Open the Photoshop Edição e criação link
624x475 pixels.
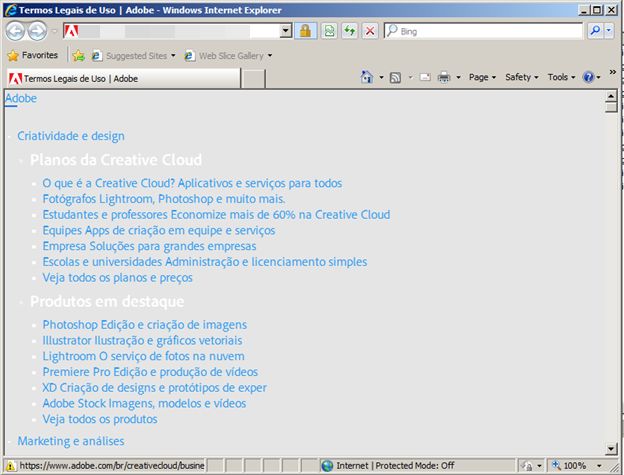(144, 325)
